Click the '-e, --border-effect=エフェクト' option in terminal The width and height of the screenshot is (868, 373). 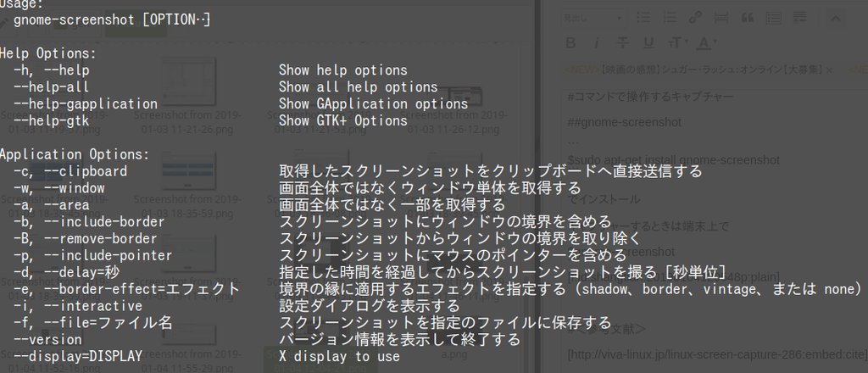click(x=127, y=288)
